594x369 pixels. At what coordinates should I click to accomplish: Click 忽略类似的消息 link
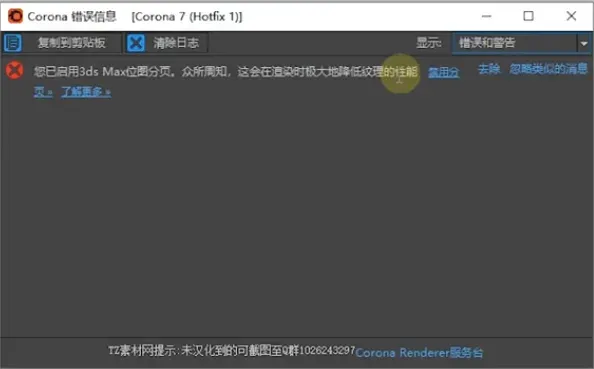tap(549, 69)
